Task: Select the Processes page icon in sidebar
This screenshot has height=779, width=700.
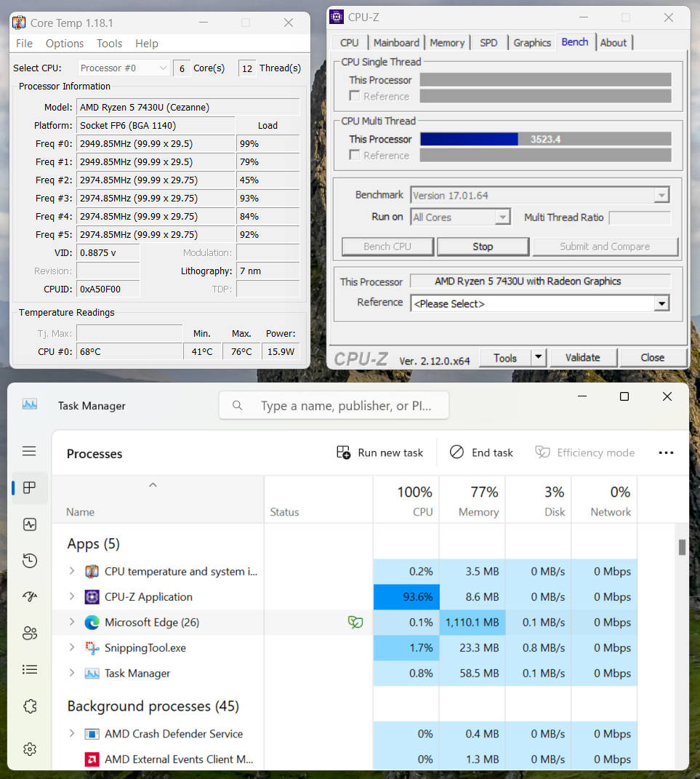Action: coord(29,488)
